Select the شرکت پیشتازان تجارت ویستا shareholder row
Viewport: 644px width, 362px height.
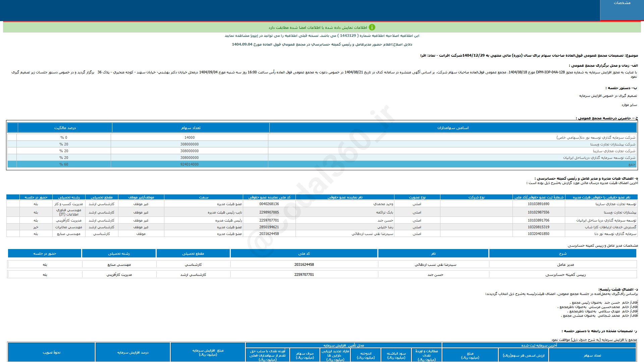pyautogui.click(x=612, y=144)
